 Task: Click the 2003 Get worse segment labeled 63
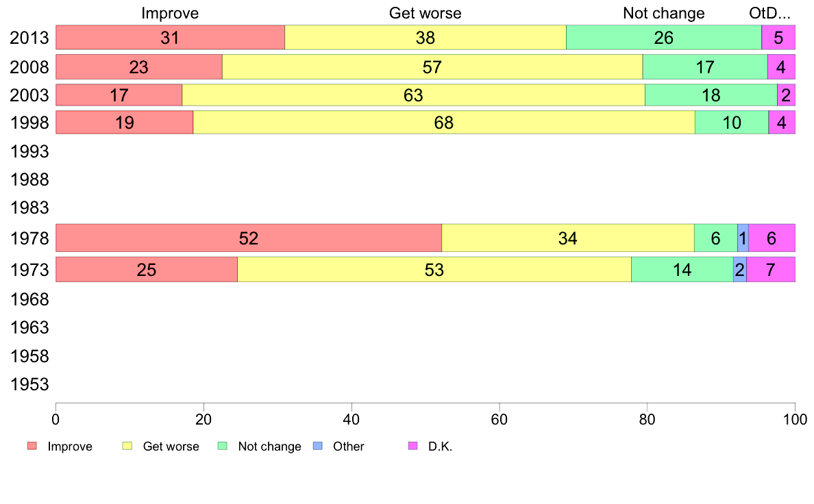click(x=413, y=95)
